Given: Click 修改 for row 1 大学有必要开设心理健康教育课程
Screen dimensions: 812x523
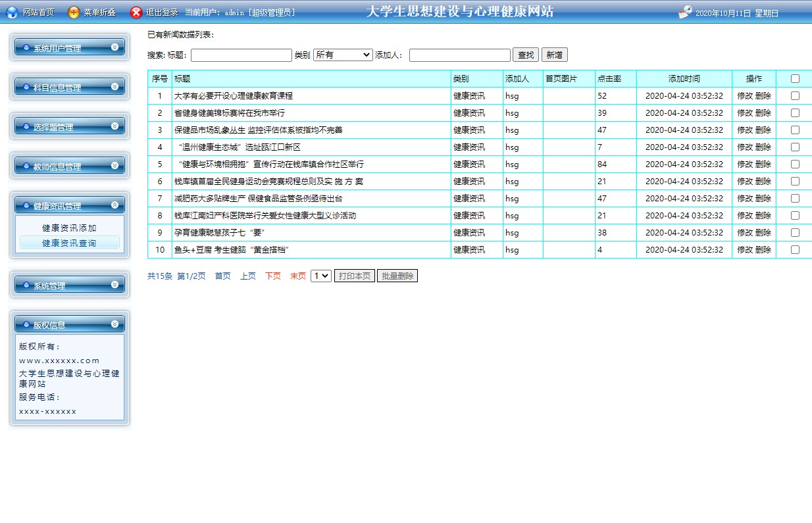Looking at the screenshot, I should (x=745, y=95).
